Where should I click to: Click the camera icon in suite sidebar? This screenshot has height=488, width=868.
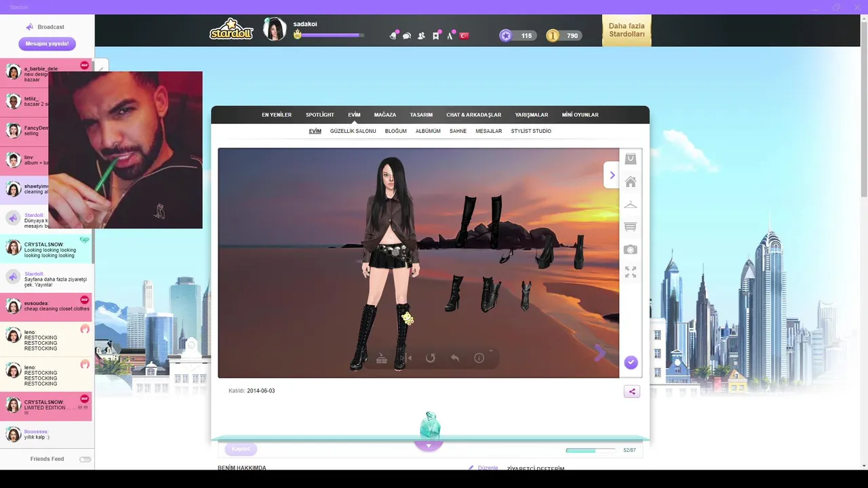coord(631,249)
